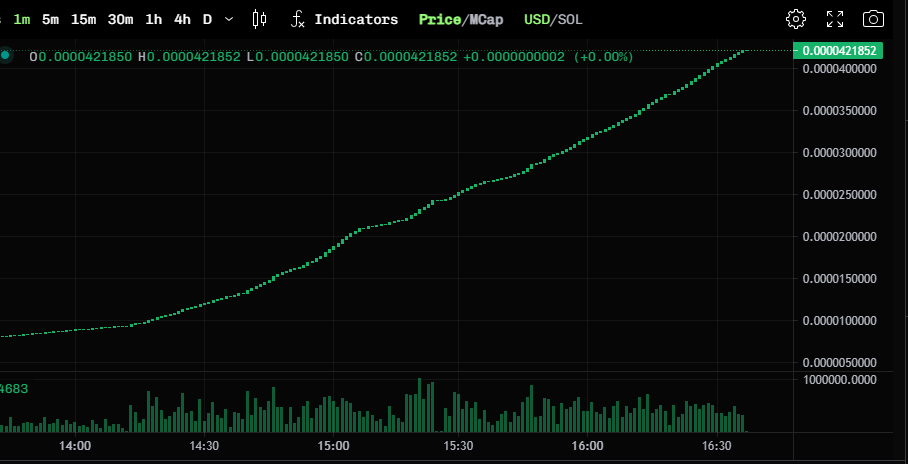Screen dimensions: 908x464
Task: Click price axis label 0.0000050000
Action: pyautogui.click(x=839, y=363)
